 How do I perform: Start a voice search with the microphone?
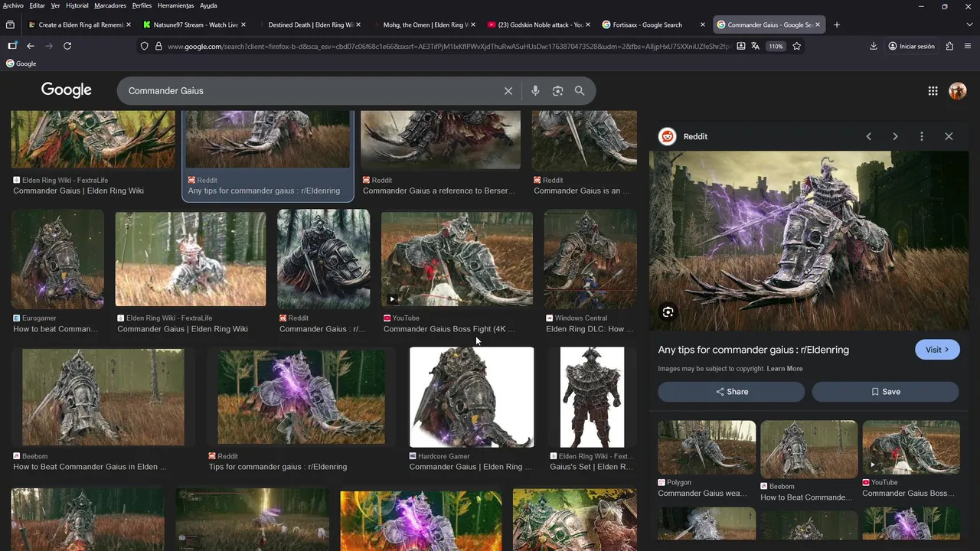pyautogui.click(x=535, y=91)
